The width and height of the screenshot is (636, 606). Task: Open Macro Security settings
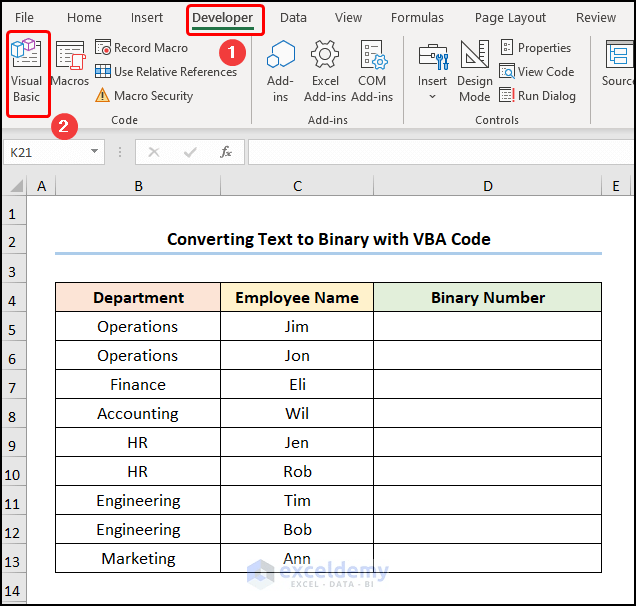tap(144, 96)
